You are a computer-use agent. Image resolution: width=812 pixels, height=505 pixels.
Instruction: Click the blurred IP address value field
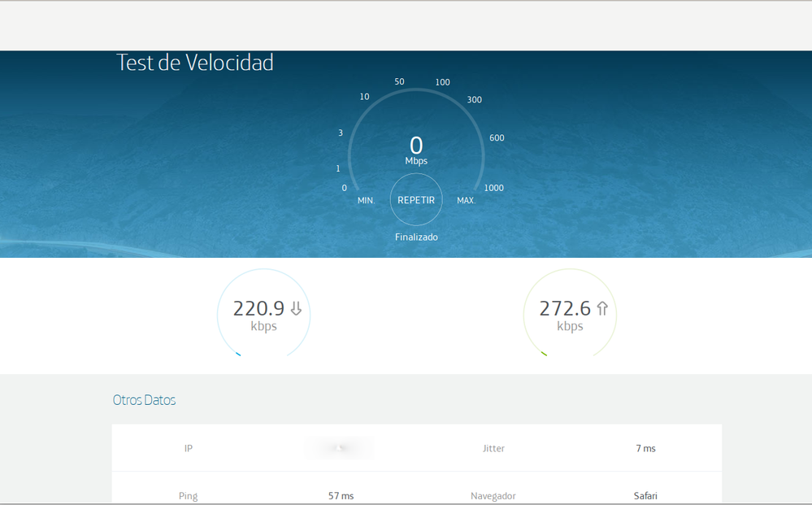click(339, 448)
